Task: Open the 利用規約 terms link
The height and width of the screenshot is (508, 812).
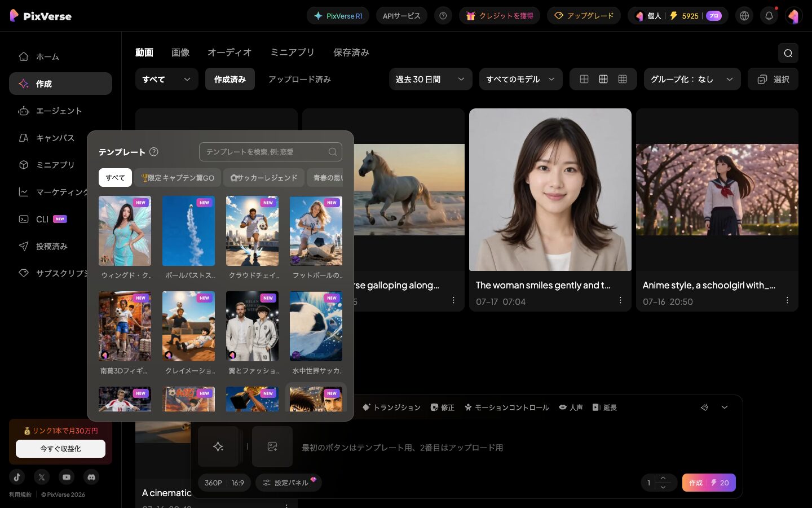Action: pos(20,494)
